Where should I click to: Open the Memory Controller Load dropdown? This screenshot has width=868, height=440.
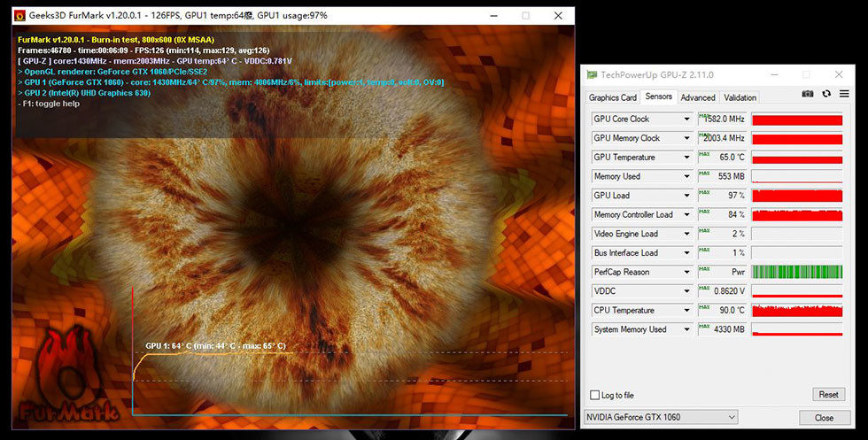tap(686, 214)
